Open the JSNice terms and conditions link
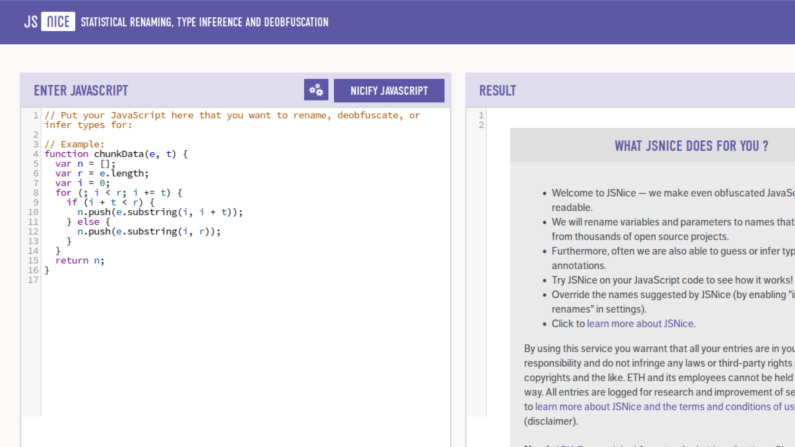795x447 pixels. (665, 407)
